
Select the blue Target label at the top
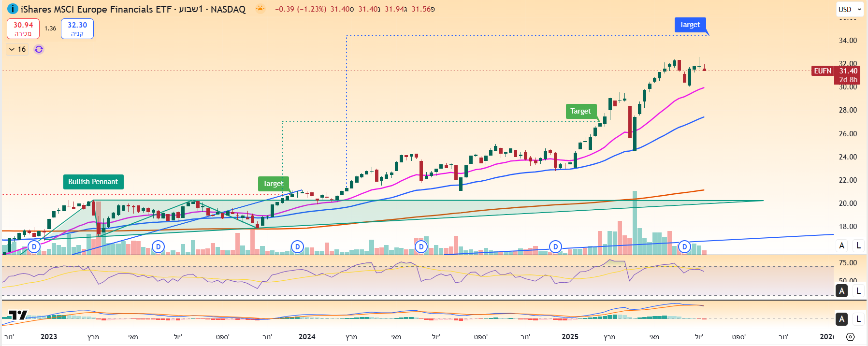click(x=690, y=25)
